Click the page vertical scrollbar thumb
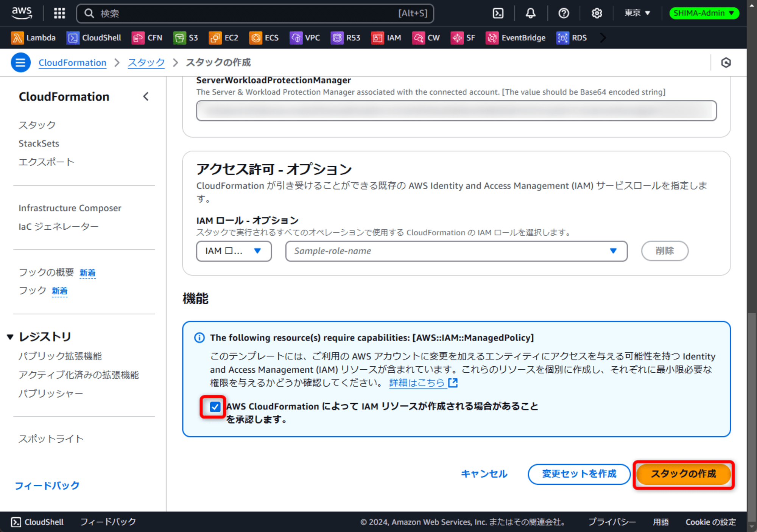 coord(752,416)
